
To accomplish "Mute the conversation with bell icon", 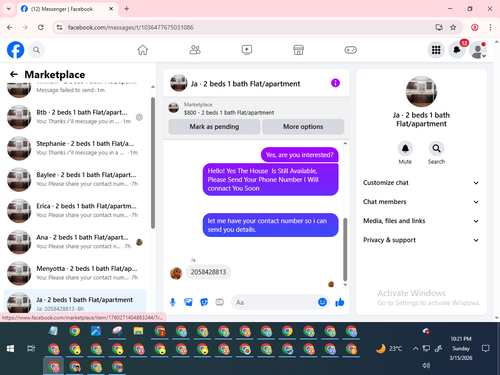I will [x=405, y=149].
